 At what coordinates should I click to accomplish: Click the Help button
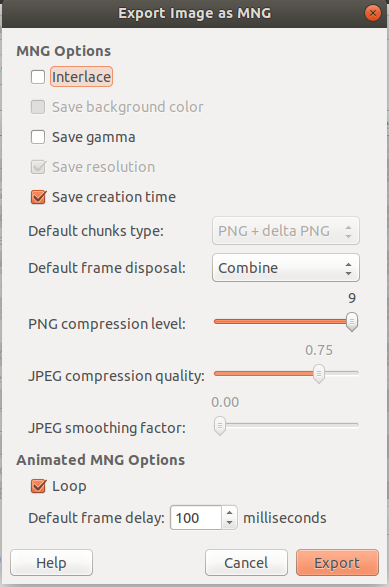[51, 562]
